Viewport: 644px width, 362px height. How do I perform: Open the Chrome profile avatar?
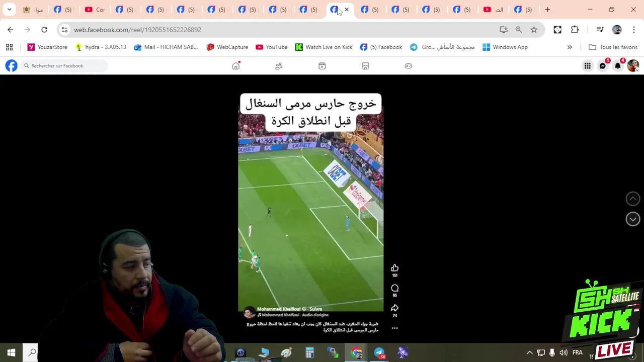617,30
